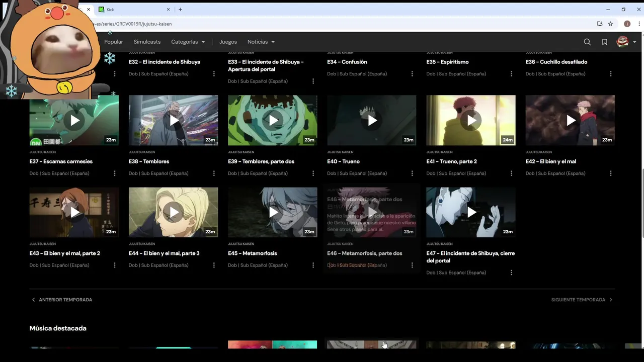Open more options for E38 Temblores
The image size is (644, 362).
click(214, 173)
